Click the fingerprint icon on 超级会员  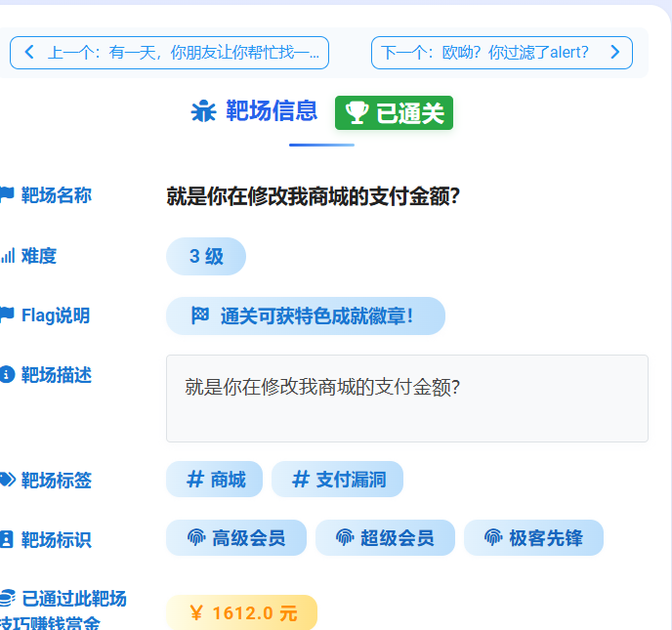344,537
